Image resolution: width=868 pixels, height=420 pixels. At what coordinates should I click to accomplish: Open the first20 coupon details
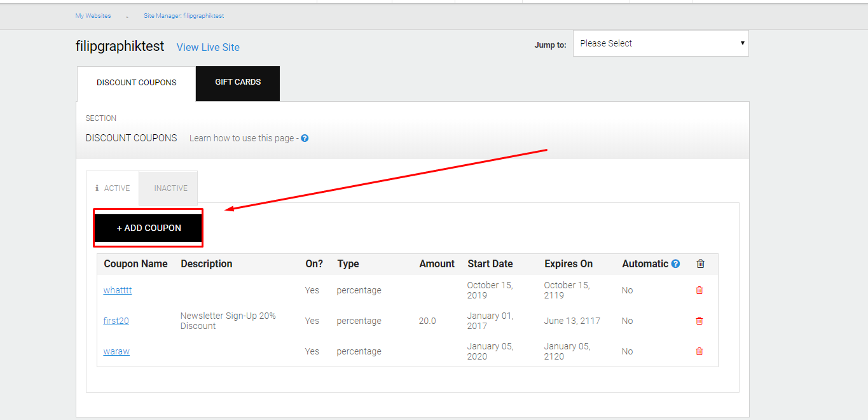pos(115,321)
